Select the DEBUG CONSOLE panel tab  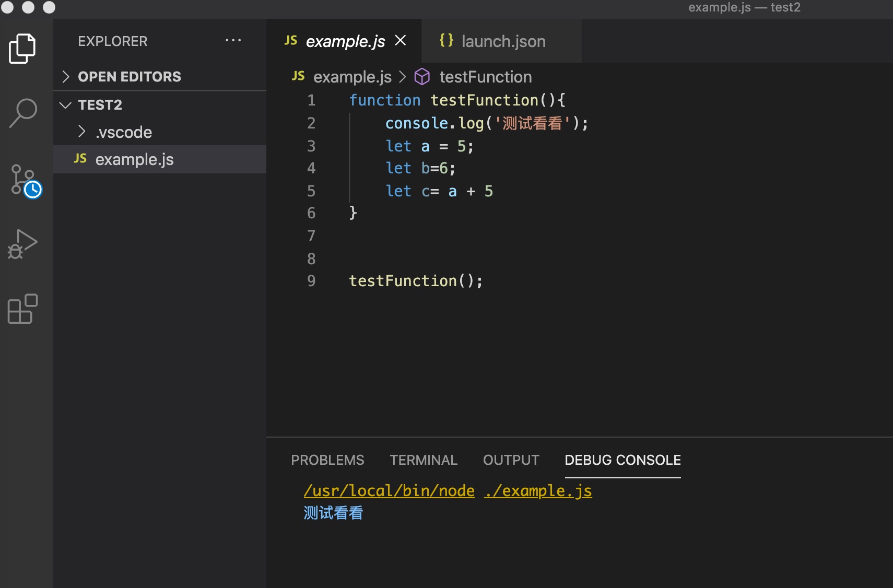622,460
